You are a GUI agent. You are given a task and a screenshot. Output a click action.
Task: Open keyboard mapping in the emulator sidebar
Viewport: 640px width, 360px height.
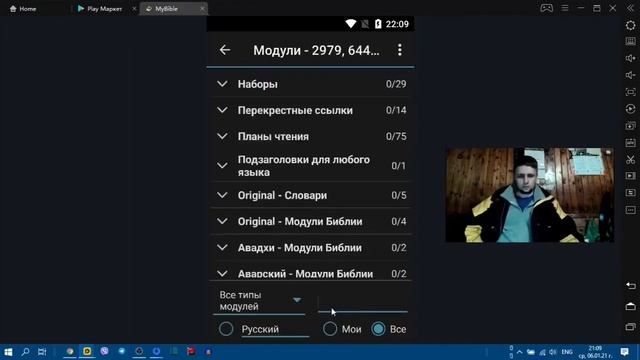pos(630,41)
